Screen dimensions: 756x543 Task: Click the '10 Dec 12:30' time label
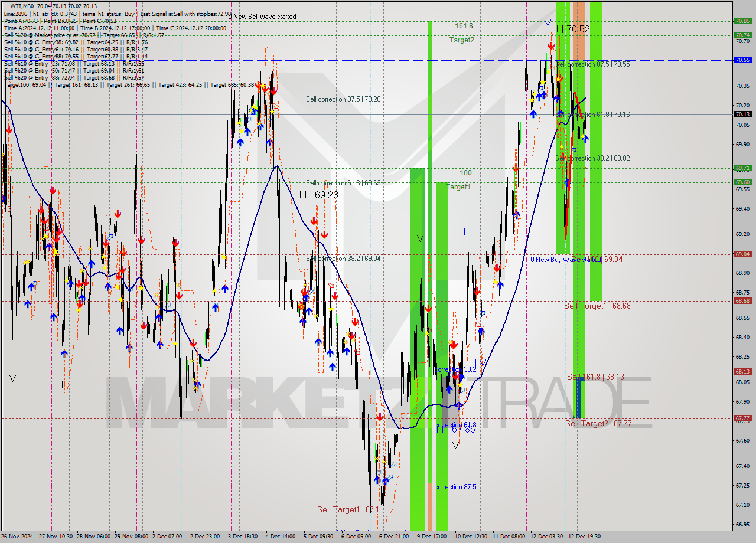[x=470, y=537]
